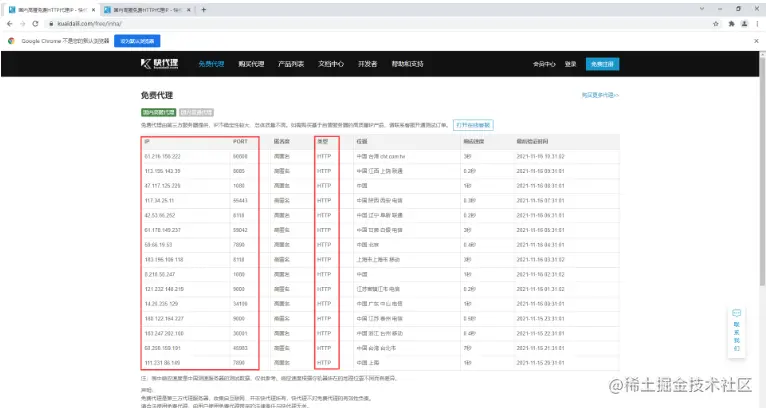Reload the page with the refresh icon
Viewport: 766px width, 408px height.
click(35, 23)
